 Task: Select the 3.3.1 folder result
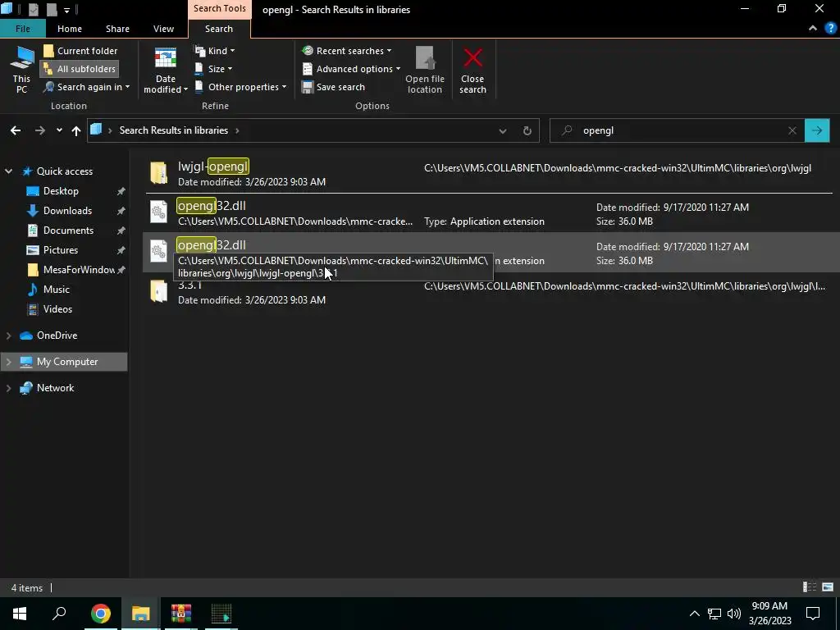[489, 292]
